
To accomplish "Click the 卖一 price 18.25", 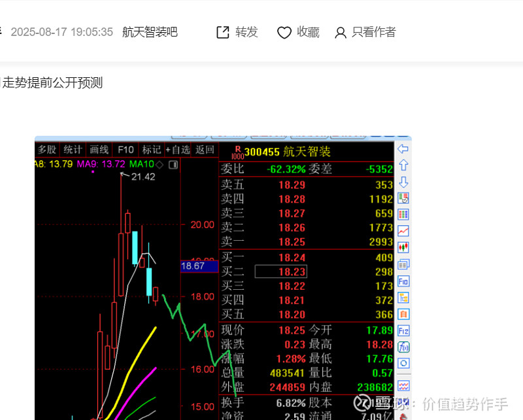I will pos(292,241).
